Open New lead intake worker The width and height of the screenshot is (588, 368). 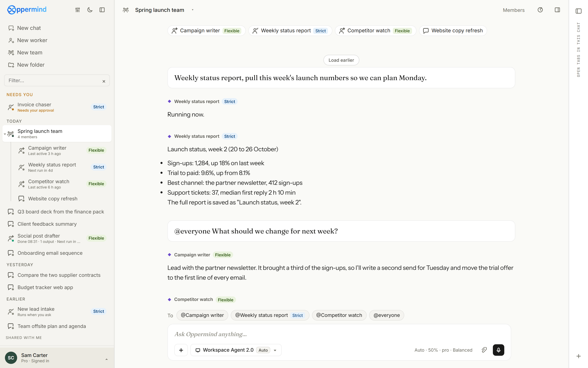click(57, 312)
